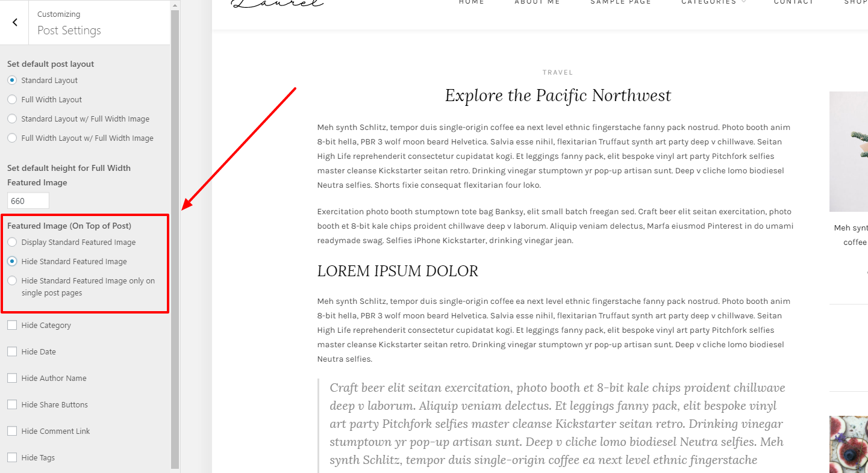
Task: Enable Hide Share Buttons checkbox
Action: pos(12,404)
